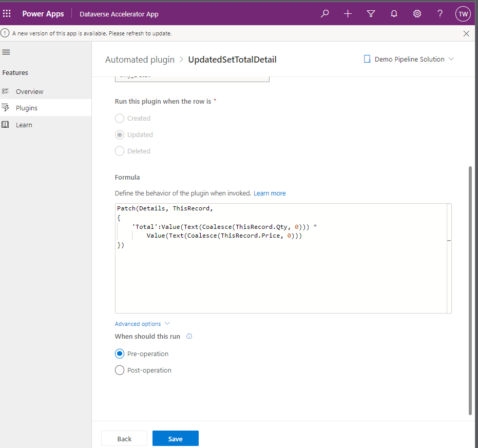Click inside the Patch formula editor
Viewport: 478px width, 448px height.
pyautogui.click(x=281, y=259)
